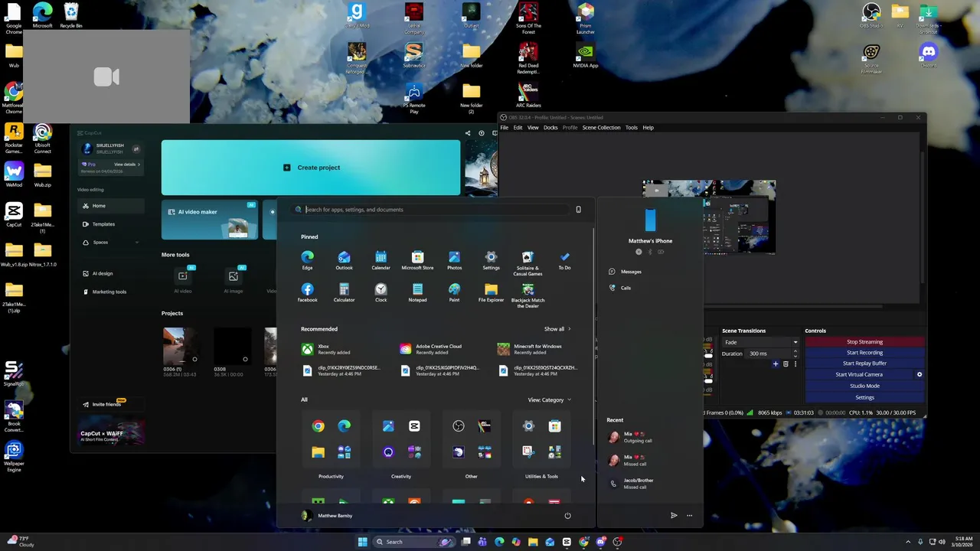Open pinned Settings gear in Start
The height and width of the screenshot is (551, 980).
[x=491, y=260]
